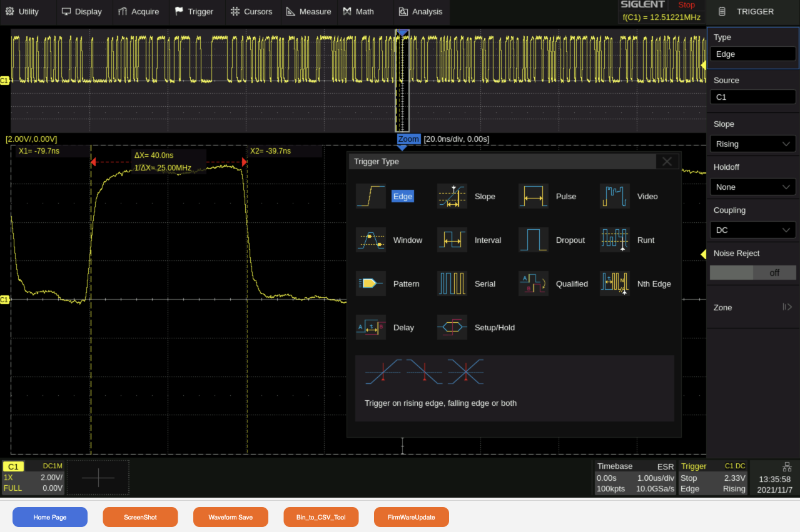Choose the Setup/Hold trigger icon
This screenshot has height=532, width=800.
452,327
